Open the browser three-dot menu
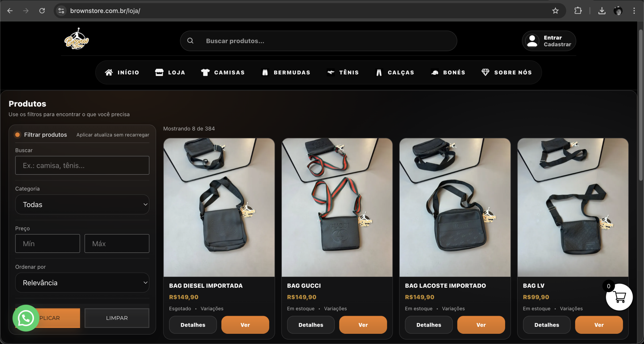The width and height of the screenshot is (644, 344). [x=634, y=11]
